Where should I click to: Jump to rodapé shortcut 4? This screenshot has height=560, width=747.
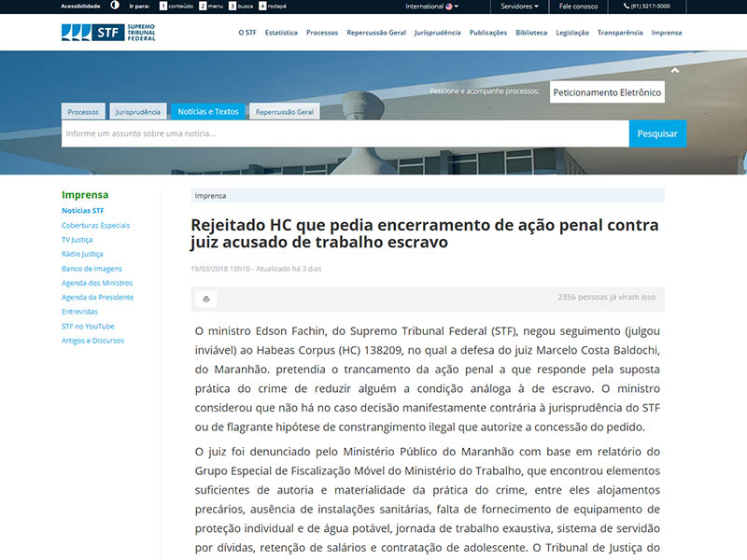pos(273,7)
